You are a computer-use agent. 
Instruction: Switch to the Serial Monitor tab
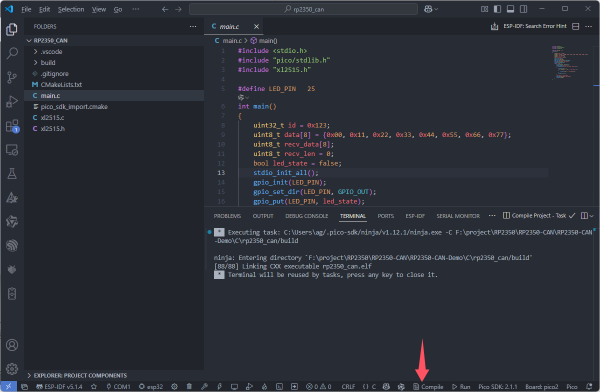click(458, 216)
